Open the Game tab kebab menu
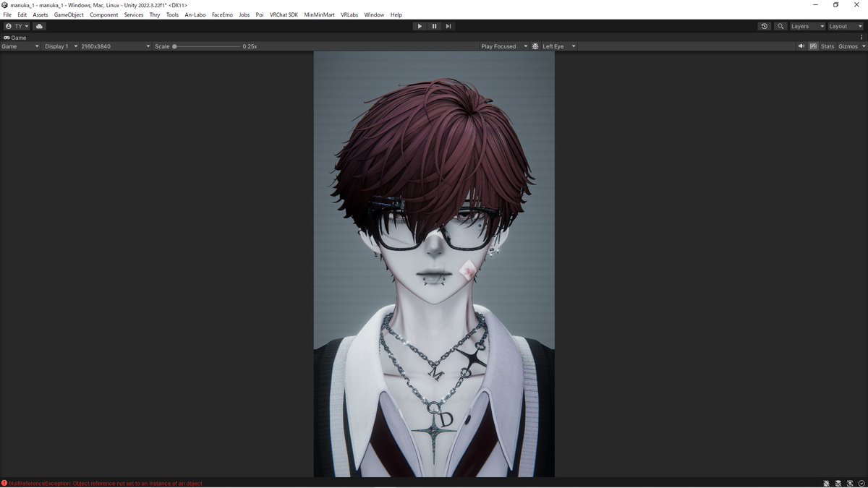 tap(861, 37)
